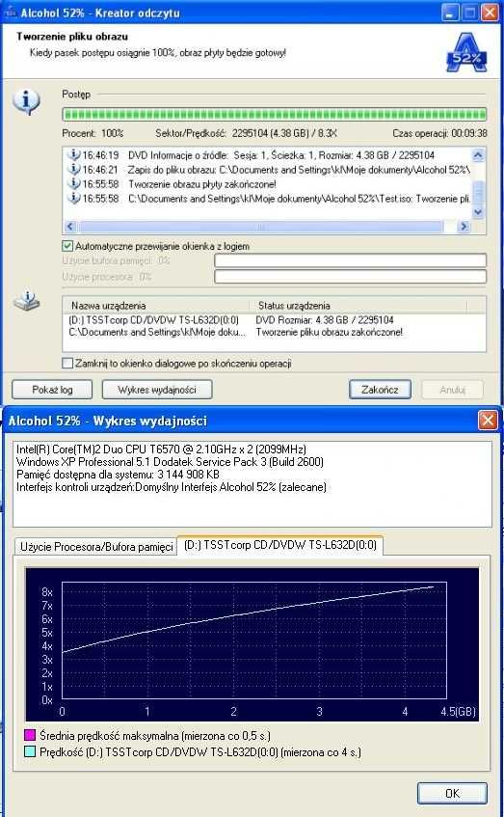The width and height of the screenshot is (504, 817).
Task: Click 'Tworzenie pliku obrazu zakończone!' status text
Action: [329, 332]
